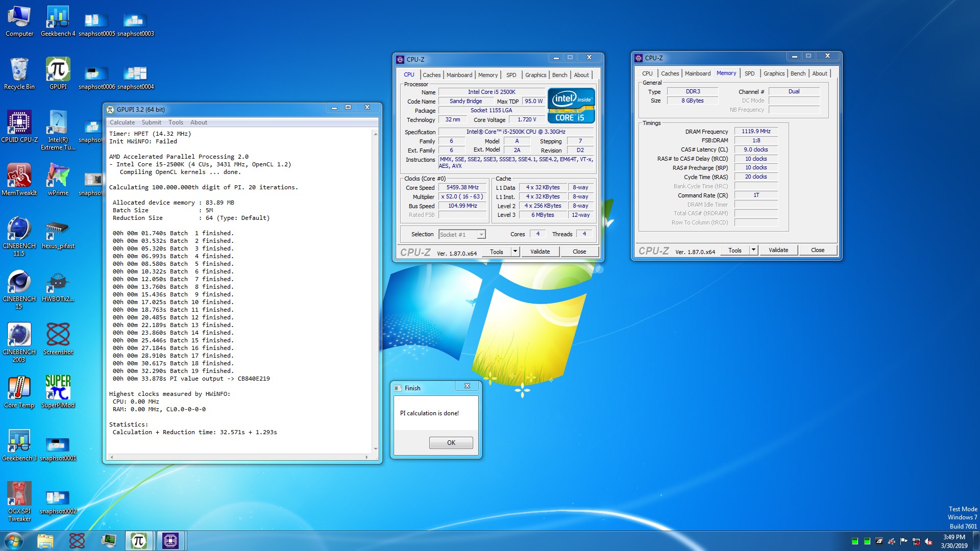Launch wPrime desktop shortcut
Image resolution: width=980 pixels, height=551 pixels.
(58, 180)
